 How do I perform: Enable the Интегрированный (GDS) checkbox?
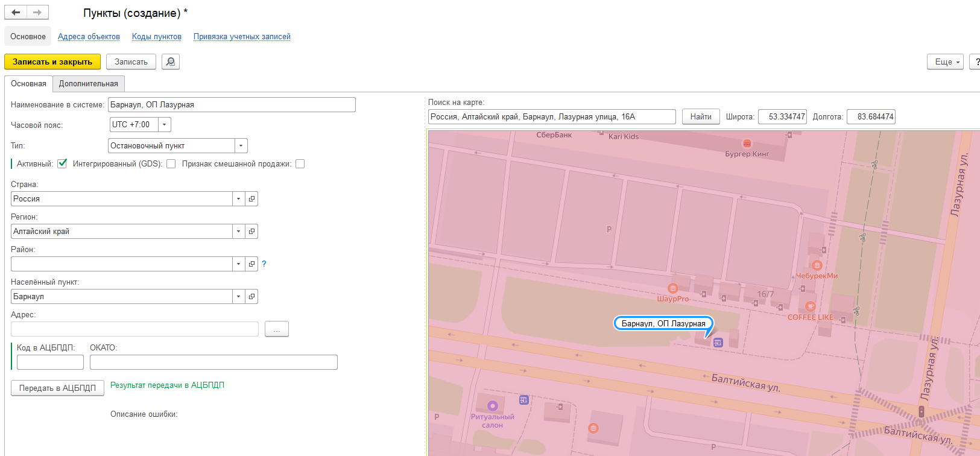pos(171,164)
